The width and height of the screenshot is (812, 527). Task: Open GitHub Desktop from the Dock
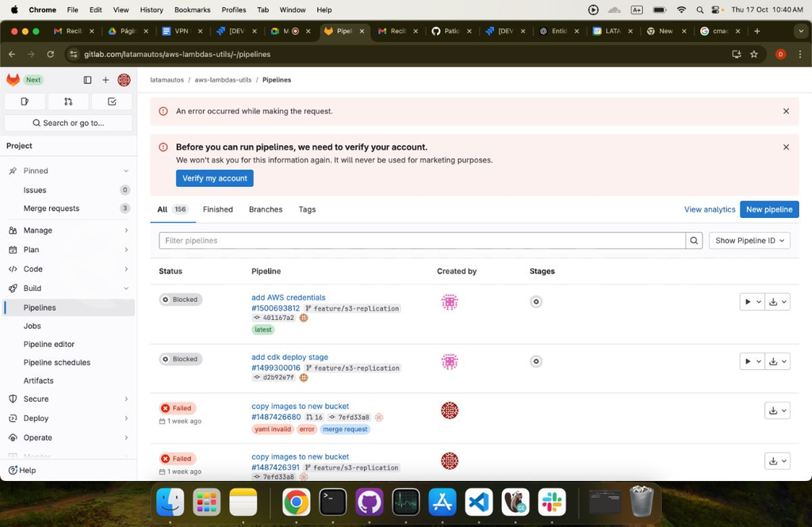(370, 502)
